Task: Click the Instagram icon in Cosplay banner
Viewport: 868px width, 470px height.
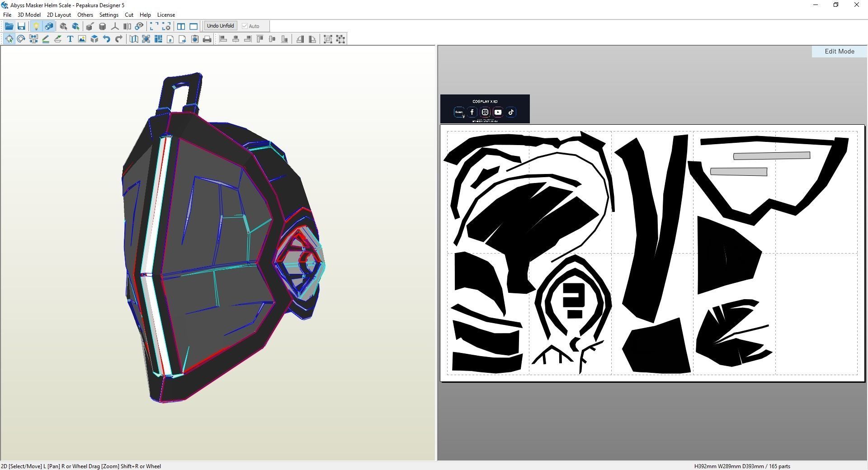Action: click(x=485, y=112)
